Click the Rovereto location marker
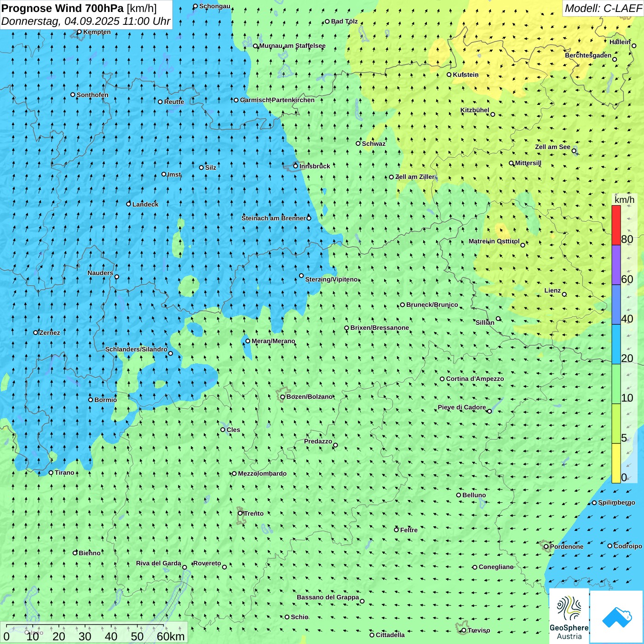This screenshot has height=644, width=644. click(224, 567)
